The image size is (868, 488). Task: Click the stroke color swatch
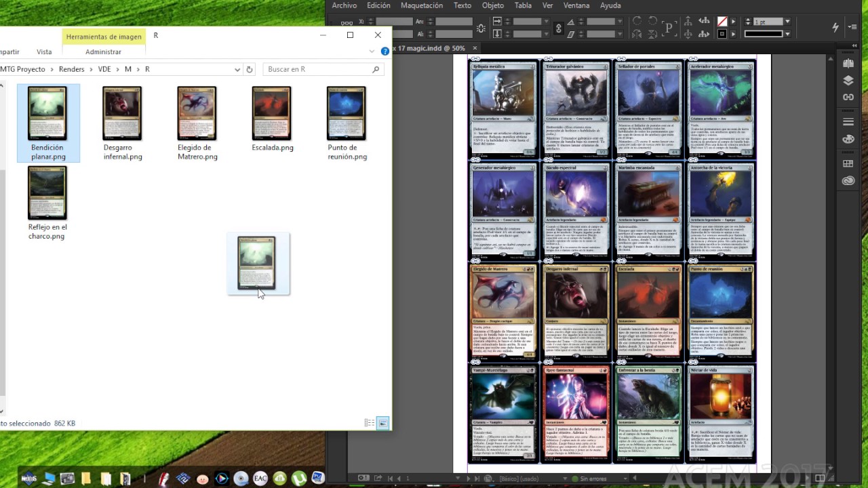(722, 34)
